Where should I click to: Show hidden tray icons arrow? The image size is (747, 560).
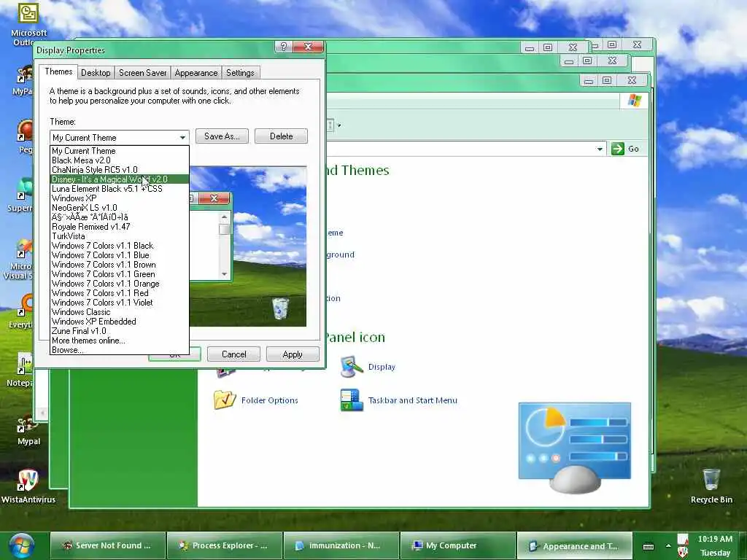pos(668,545)
